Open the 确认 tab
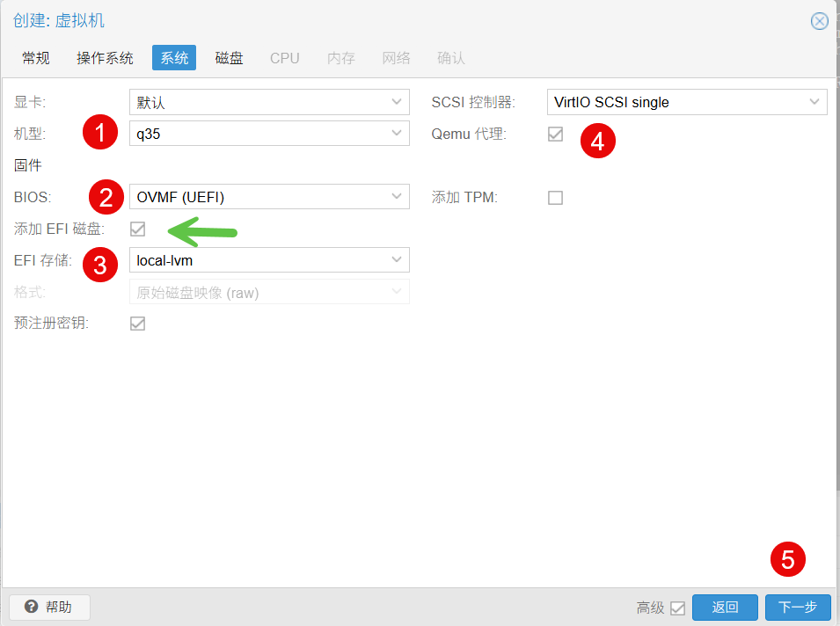The image size is (840, 626). pyautogui.click(x=451, y=58)
